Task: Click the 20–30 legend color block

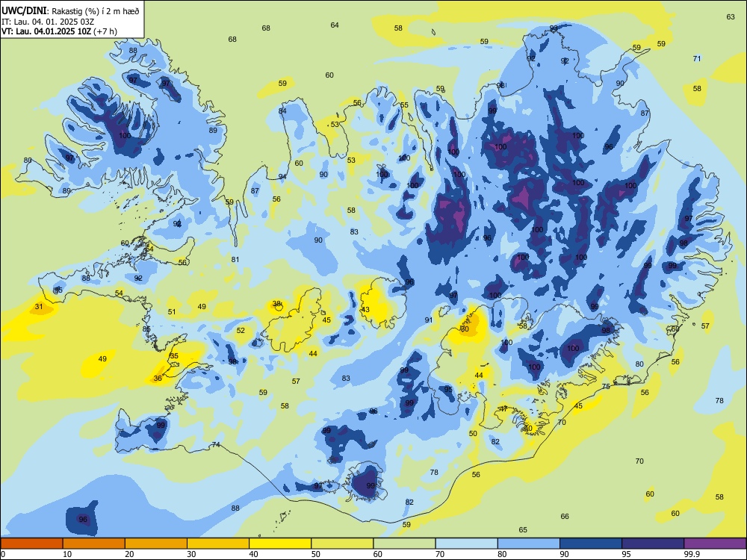Action: (x=156, y=544)
